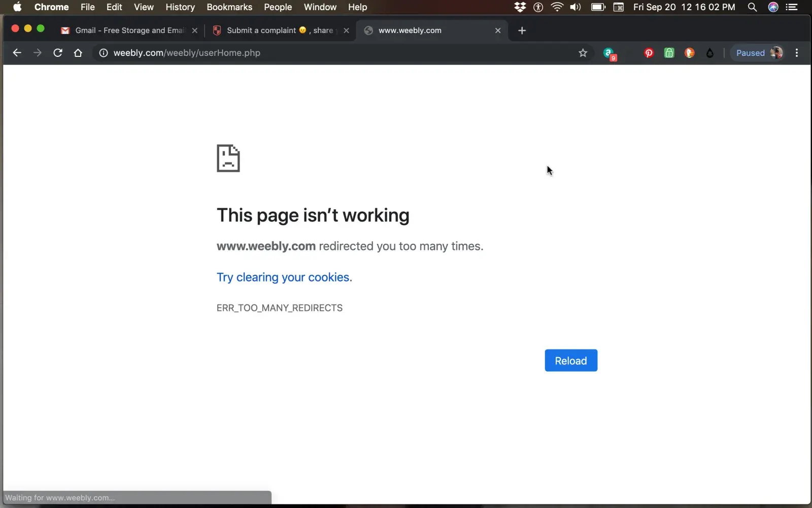
Task: Open the DuckDuckGo extension icon
Action: coord(689,53)
